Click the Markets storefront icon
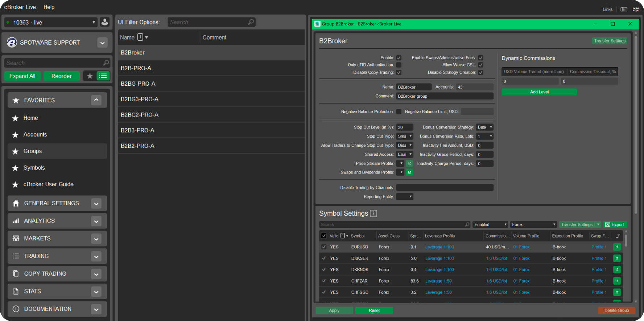 [x=16, y=239]
